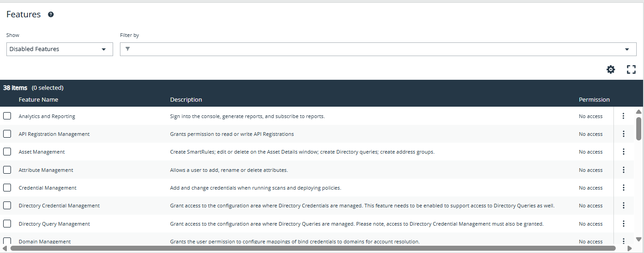Screen dimensions: 644x253
Task: Check the Directory Credential Management checkbox
Action: (7, 205)
